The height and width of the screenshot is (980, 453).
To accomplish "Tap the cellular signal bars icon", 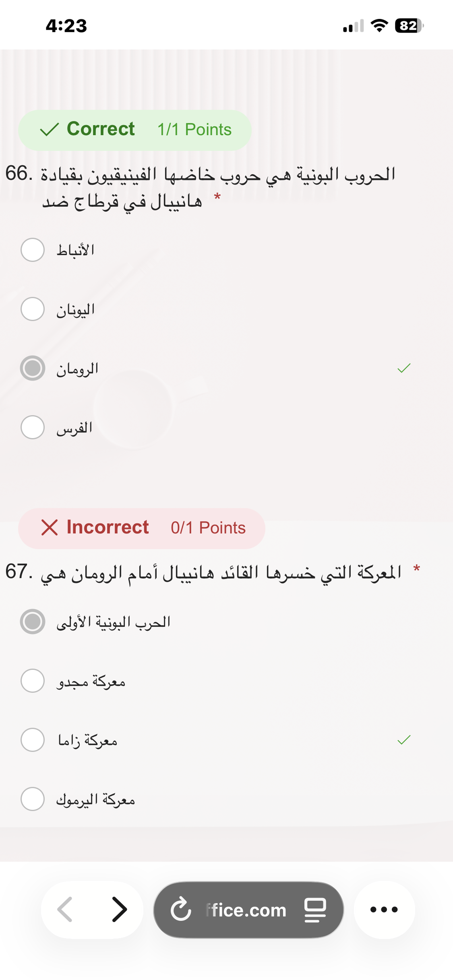I will pos(353,27).
